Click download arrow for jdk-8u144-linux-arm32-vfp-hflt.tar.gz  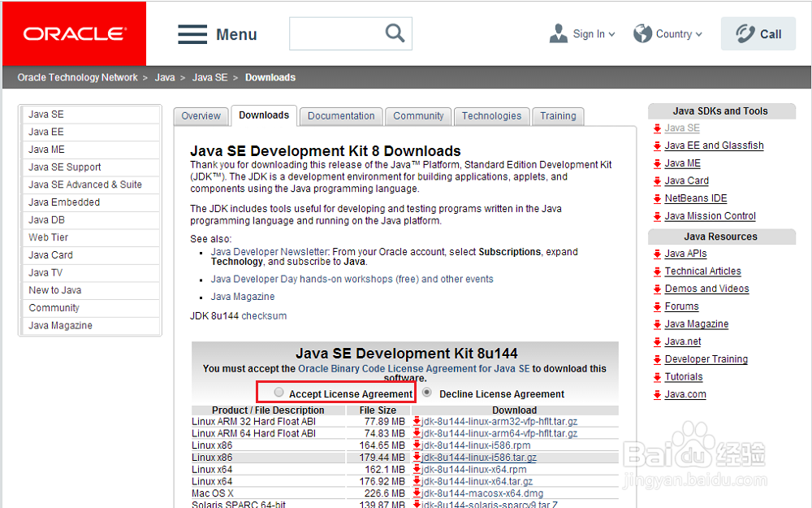coord(417,421)
